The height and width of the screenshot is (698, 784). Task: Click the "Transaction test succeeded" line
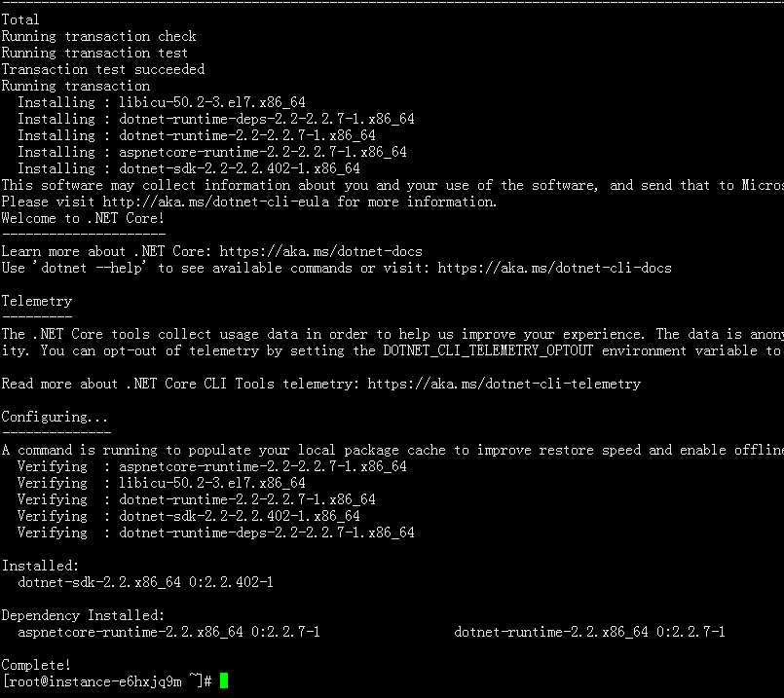[x=102, y=69]
